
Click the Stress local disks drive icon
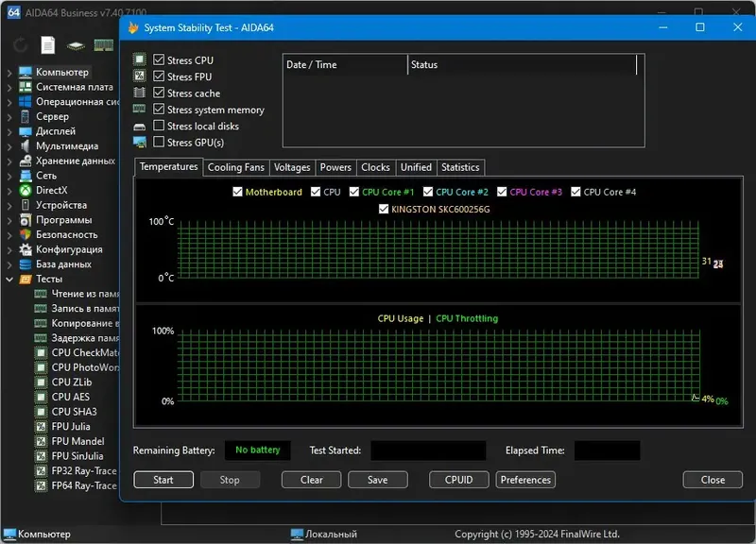[138, 126]
